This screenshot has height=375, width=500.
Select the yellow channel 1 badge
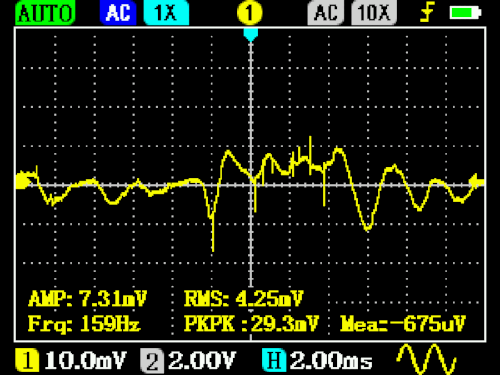(27, 360)
